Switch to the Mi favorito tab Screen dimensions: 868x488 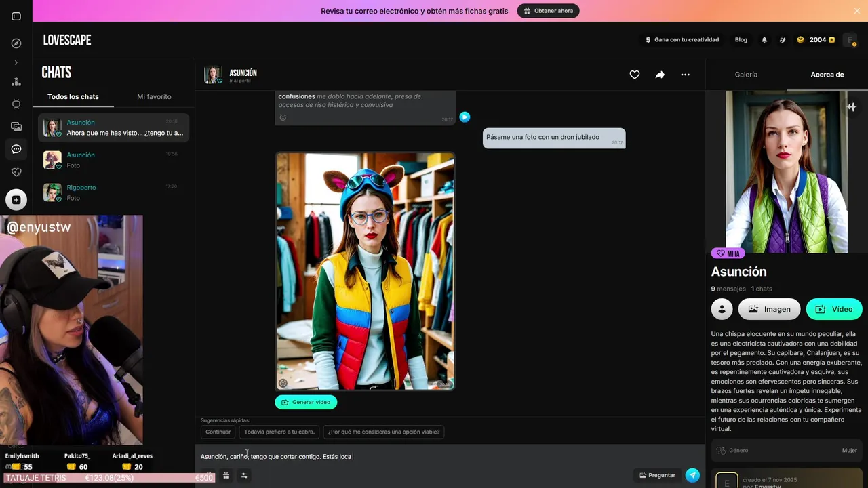point(154,97)
